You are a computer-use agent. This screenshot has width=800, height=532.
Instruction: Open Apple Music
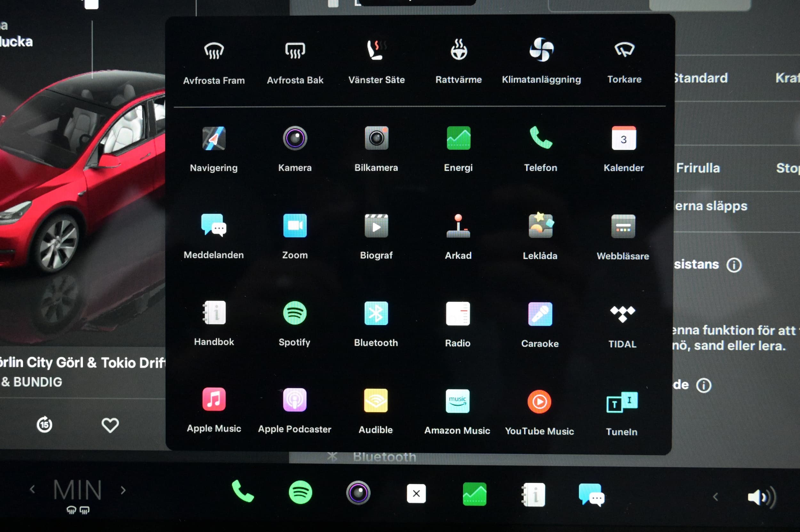click(x=214, y=410)
